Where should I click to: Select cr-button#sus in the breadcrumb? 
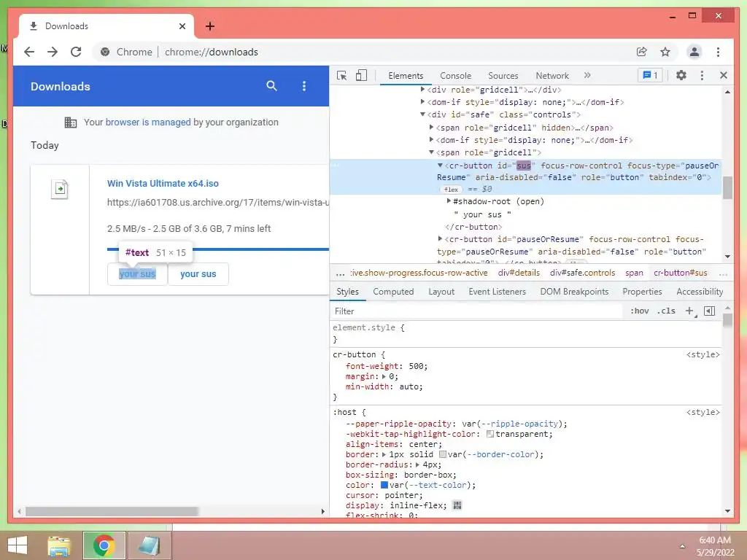click(680, 273)
